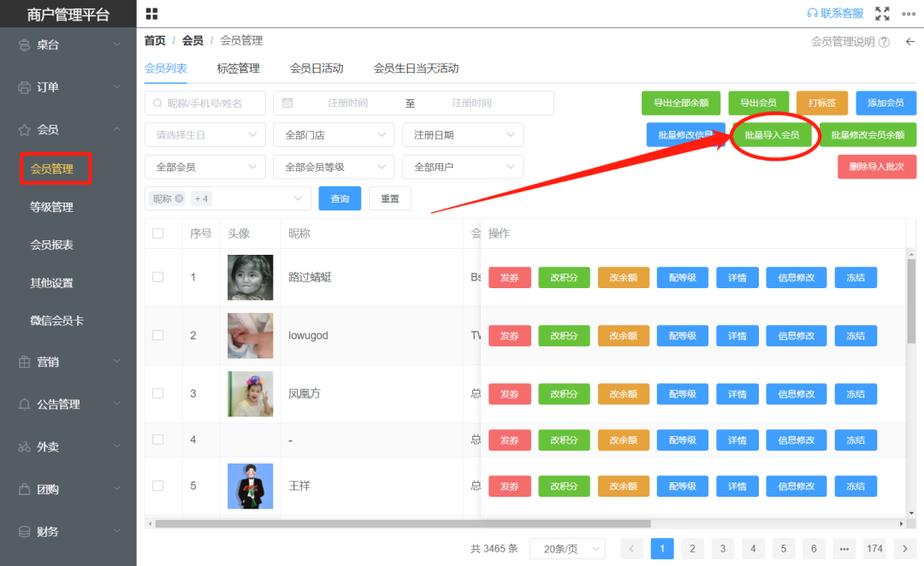Click the 导出全部余额 button
This screenshot has height=566, width=924.
[x=681, y=103]
